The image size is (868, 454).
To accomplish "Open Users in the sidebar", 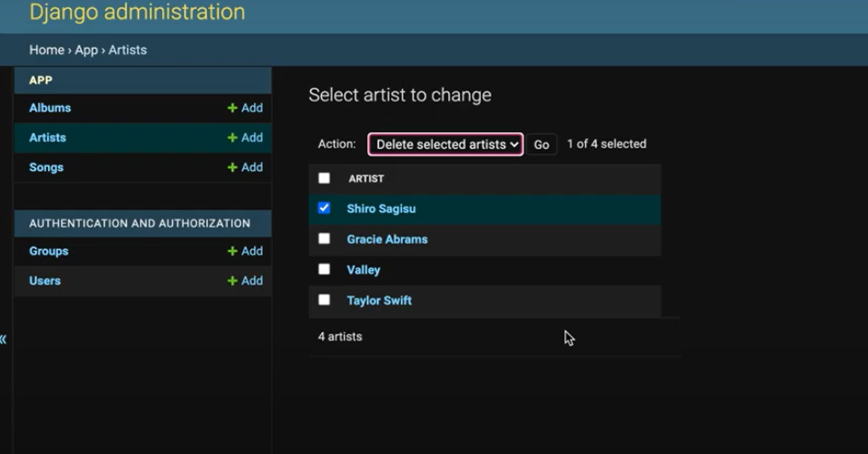I will (44, 281).
